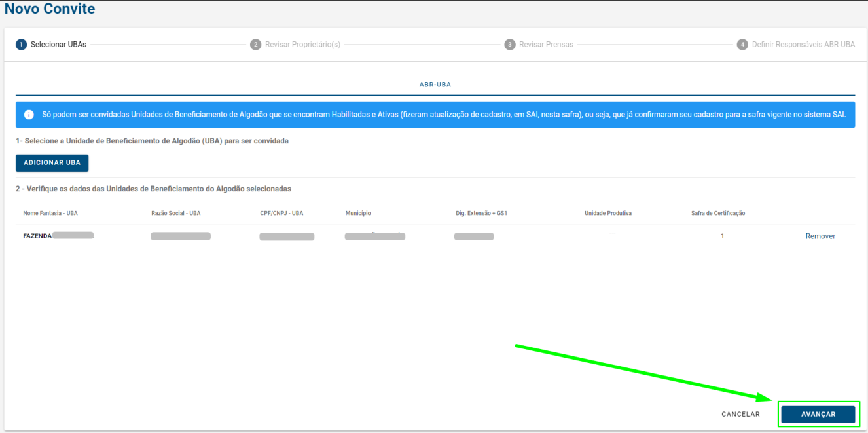Click the step 1 circle for Selecionar UBAs
The image size is (868, 433).
pyautogui.click(x=22, y=45)
